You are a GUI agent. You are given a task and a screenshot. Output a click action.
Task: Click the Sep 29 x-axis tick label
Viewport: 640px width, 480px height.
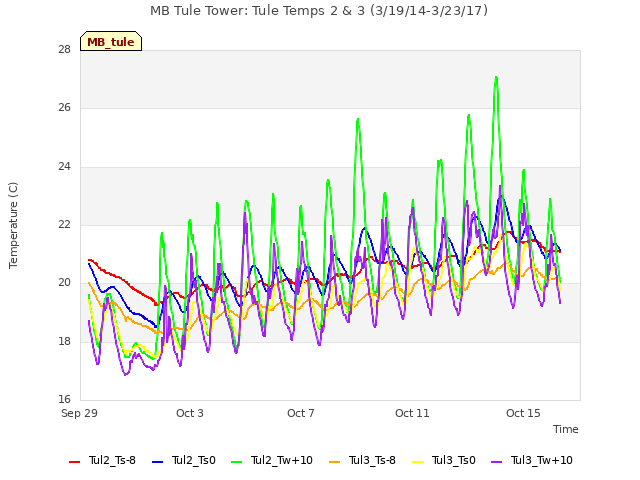point(79,413)
